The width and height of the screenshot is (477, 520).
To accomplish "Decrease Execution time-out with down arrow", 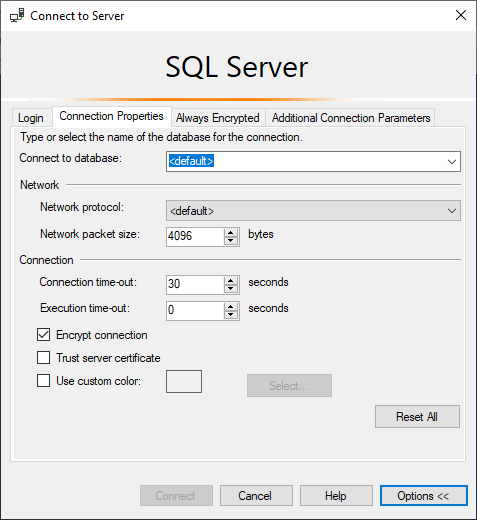I will pyautogui.click(x=231, y=315).
